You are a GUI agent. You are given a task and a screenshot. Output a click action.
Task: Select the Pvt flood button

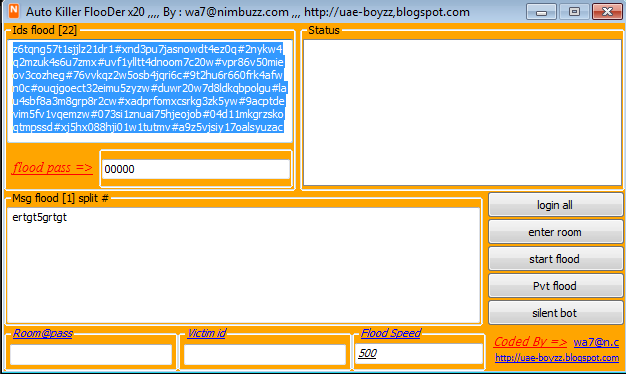click(555, 286)
